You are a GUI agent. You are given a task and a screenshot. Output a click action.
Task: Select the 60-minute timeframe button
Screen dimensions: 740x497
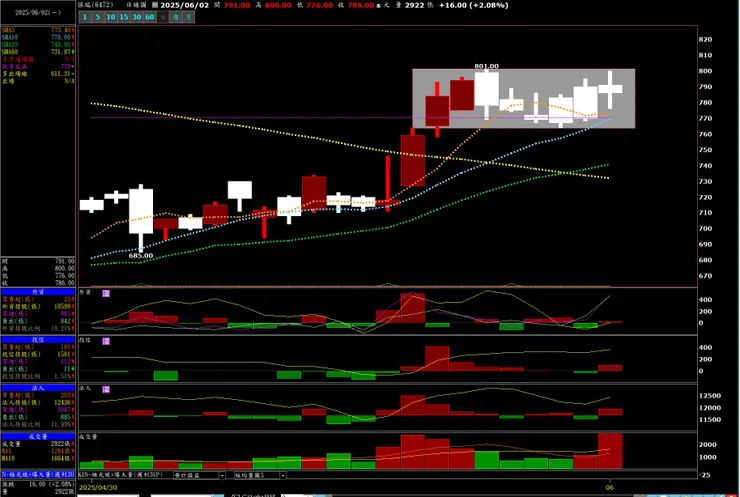click(150, 17)
